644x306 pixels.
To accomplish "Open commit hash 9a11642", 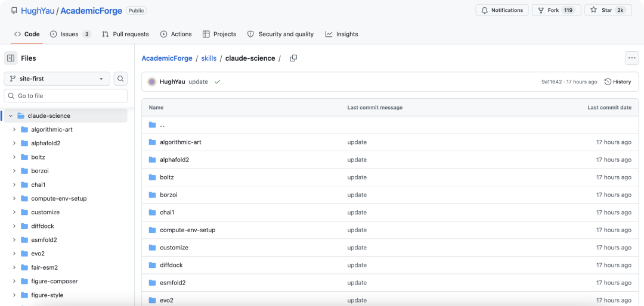I will [x=552, y=82].
